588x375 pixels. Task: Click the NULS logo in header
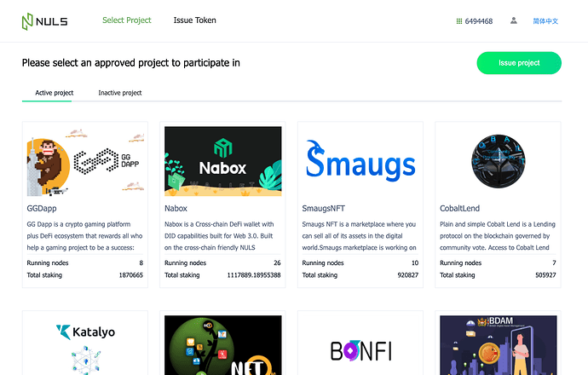click(x=44, y=20)
